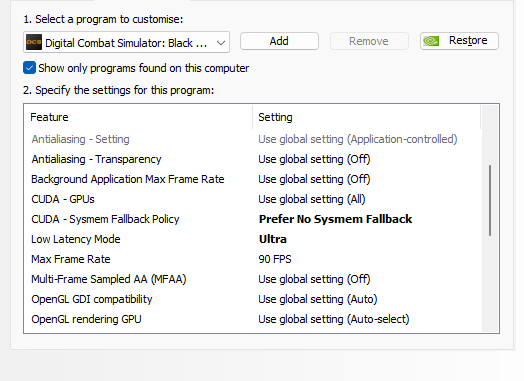Click the Add program button

(x=279, y=41)
